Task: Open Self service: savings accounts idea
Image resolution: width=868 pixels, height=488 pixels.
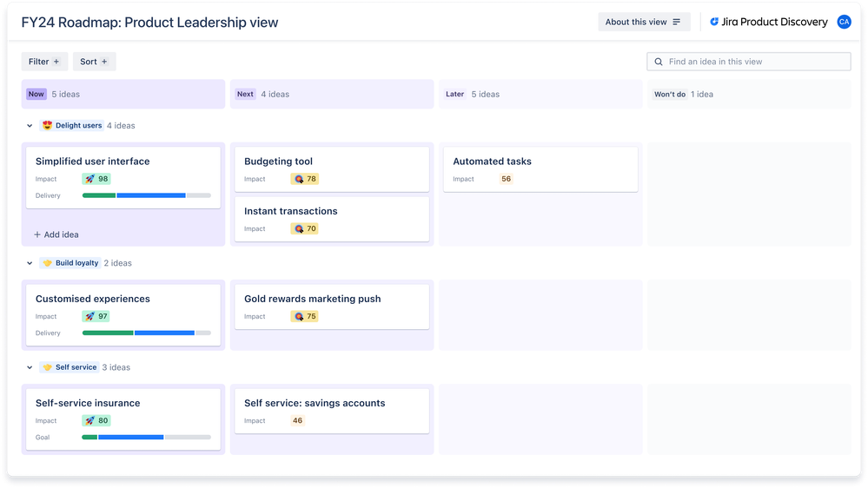Action: click(332, 411)
